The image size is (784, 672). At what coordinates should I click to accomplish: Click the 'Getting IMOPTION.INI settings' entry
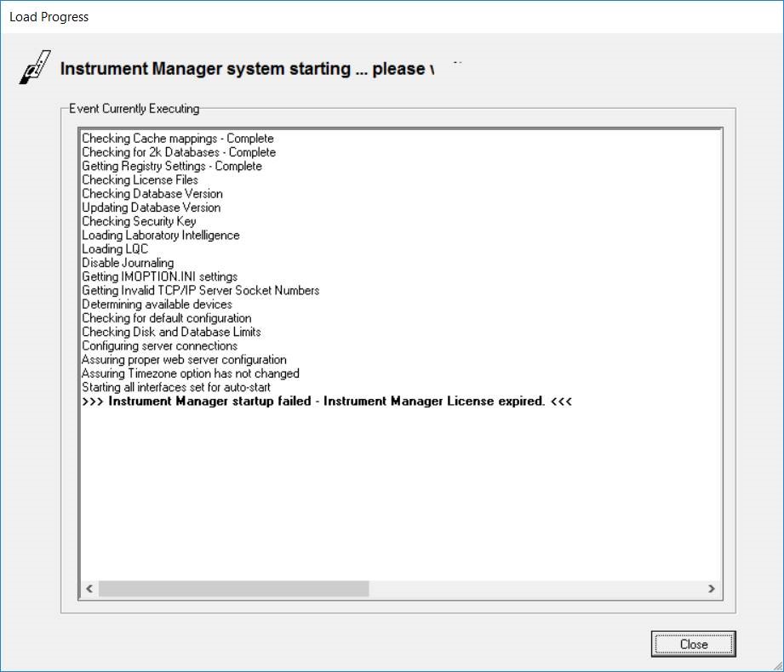coord(160,276)
